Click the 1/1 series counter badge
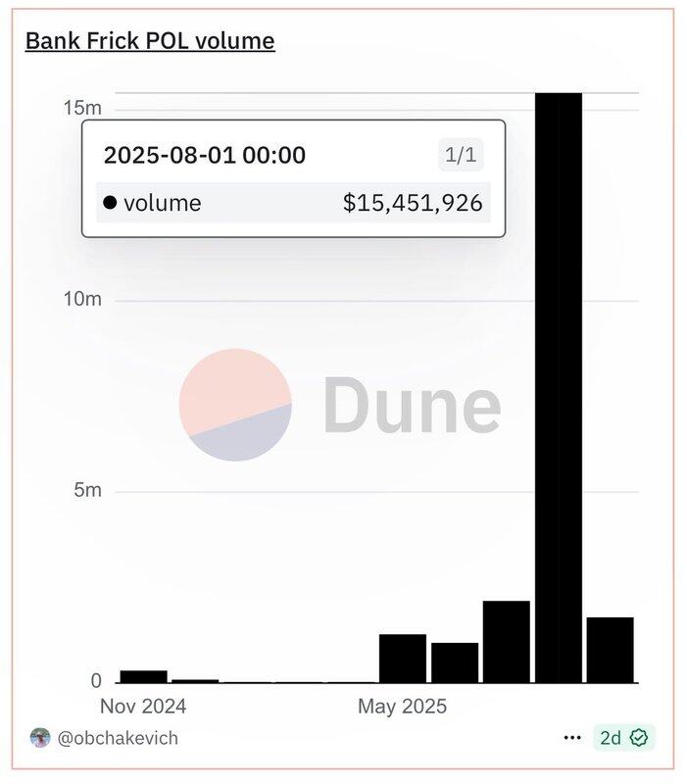Viewport: 687px width, 784px height. point(461,155)
